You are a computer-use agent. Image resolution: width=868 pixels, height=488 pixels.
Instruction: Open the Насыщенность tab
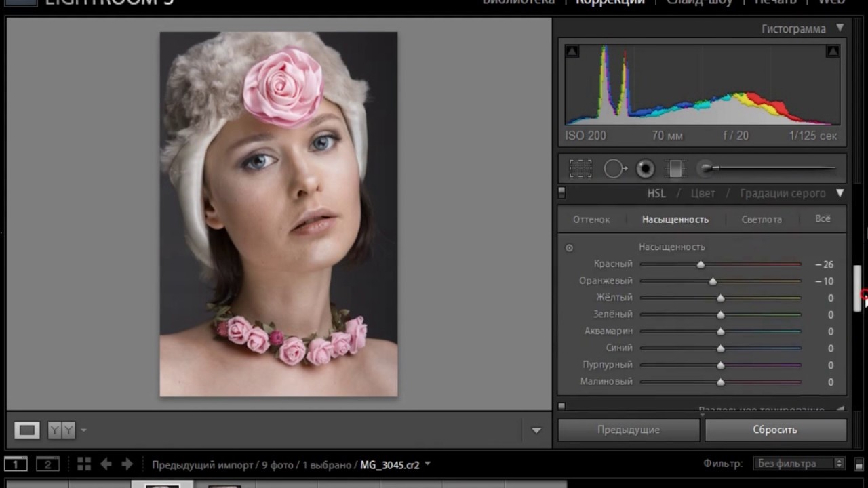point(675,219)
